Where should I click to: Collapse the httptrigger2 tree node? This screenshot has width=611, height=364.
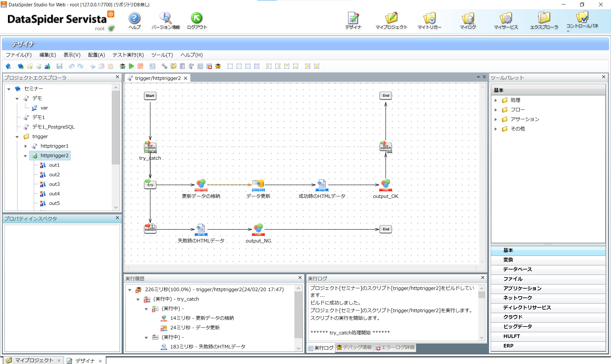click(25, 156)
